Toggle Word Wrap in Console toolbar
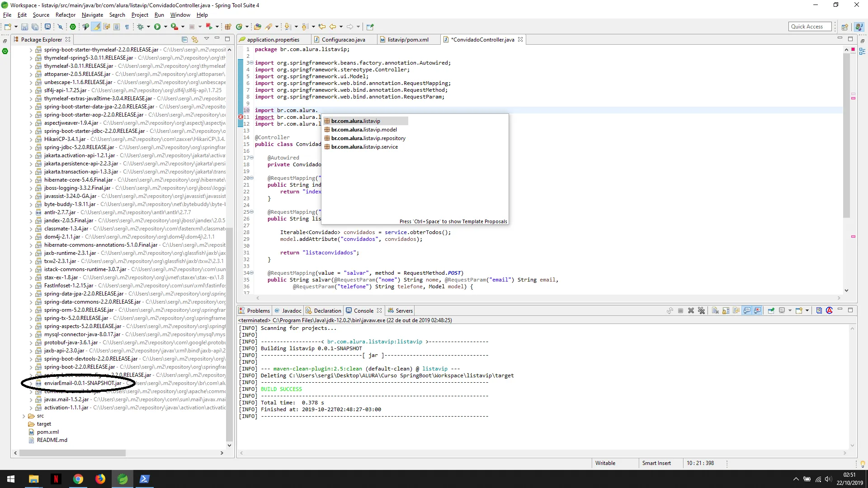 pyautogui.click(x=736, y=310)
